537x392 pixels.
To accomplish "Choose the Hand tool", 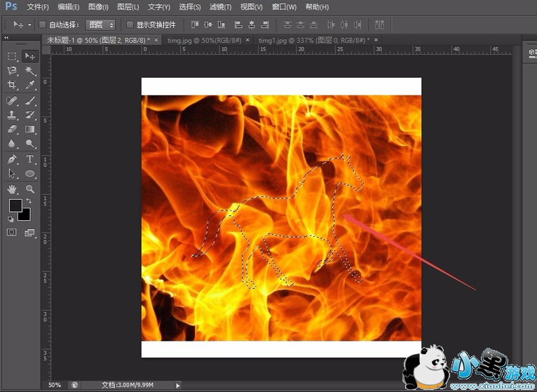I will pyautogui.click(x=12, y=189).
